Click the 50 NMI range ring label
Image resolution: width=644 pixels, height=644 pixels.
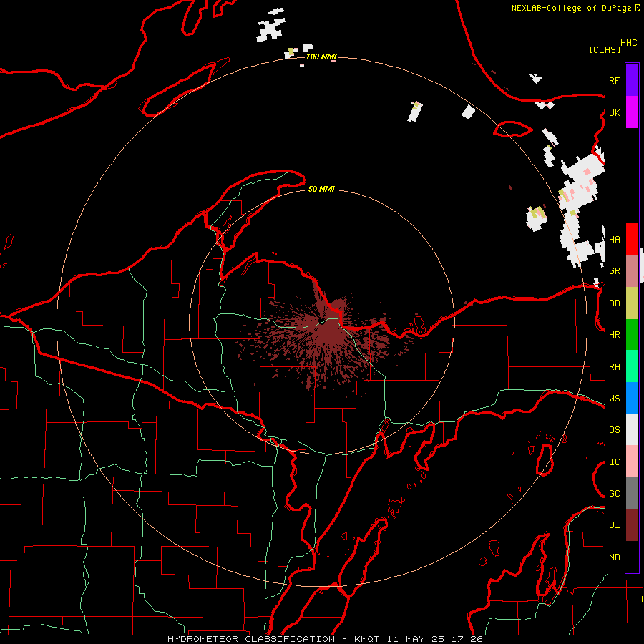321,189
